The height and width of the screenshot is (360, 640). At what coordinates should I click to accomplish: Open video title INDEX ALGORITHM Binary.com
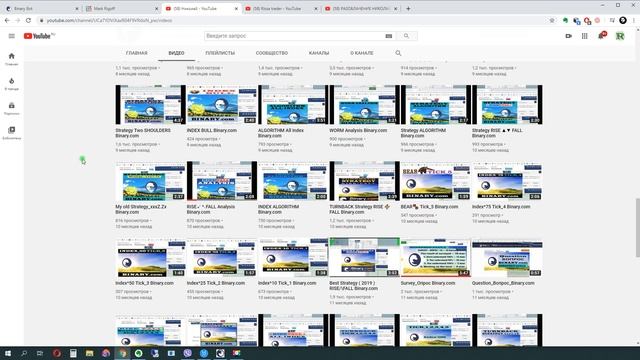[x=278, y=209]
